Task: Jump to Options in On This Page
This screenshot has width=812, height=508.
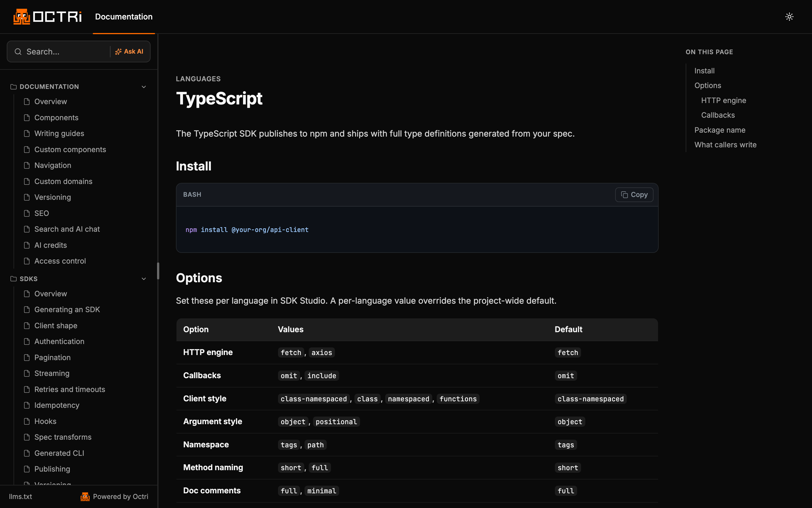Action: click(x=708, y=85)
